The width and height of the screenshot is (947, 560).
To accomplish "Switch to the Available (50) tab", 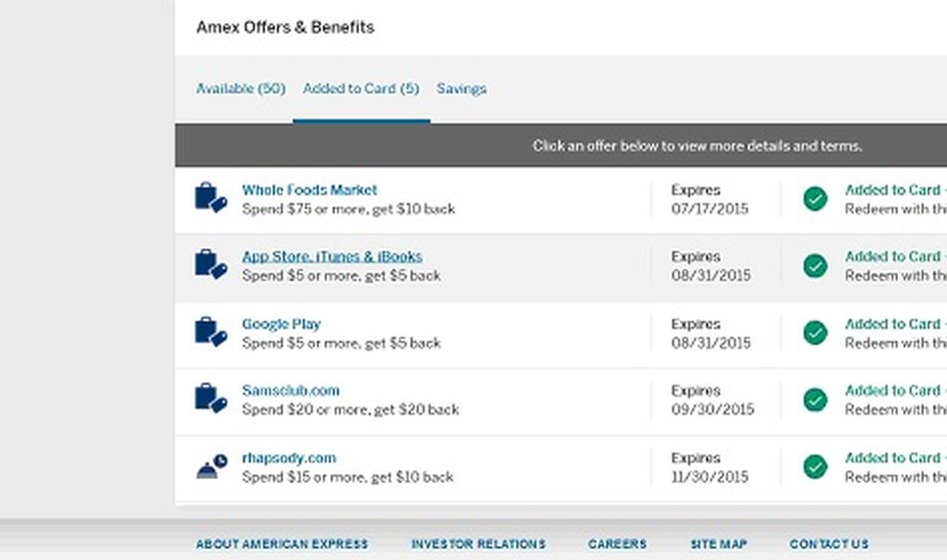I will [x=240, y=89].
